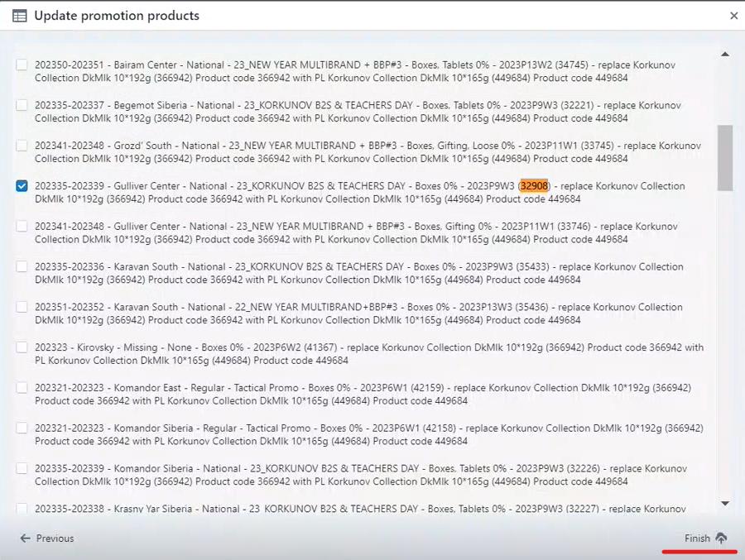Go back with the Previous button
This screenshot has width=745, height=560.
[46, 538]
